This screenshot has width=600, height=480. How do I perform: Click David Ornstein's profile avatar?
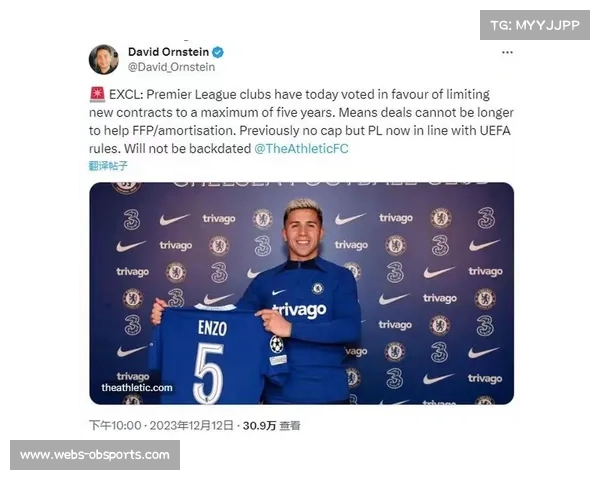[x=104, y=59]
